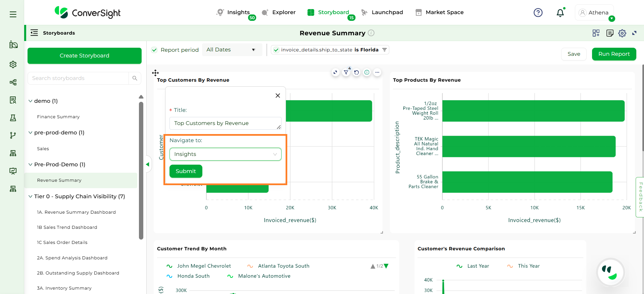Open the Market Space tab

pos(440,12)
